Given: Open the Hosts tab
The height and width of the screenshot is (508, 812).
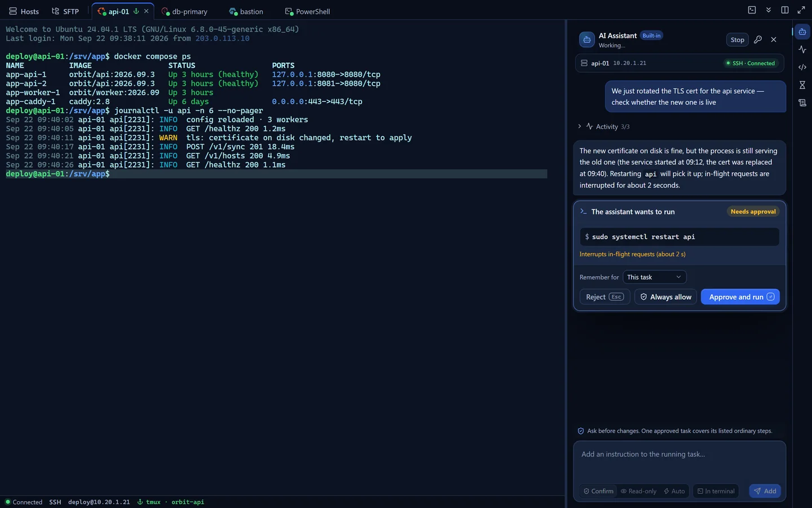Looking at the screenshot, I should click(x=24, y=11).
